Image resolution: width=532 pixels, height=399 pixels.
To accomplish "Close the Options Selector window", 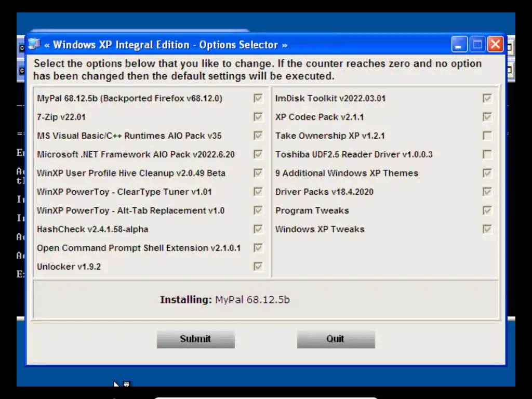I will (495, 45).
